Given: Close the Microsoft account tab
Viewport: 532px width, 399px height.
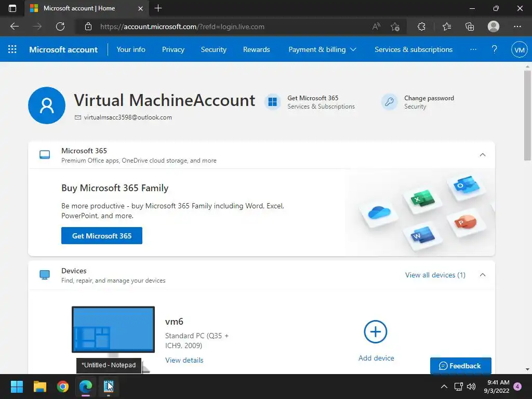Looking at the screenshot, I should point(140,8).
